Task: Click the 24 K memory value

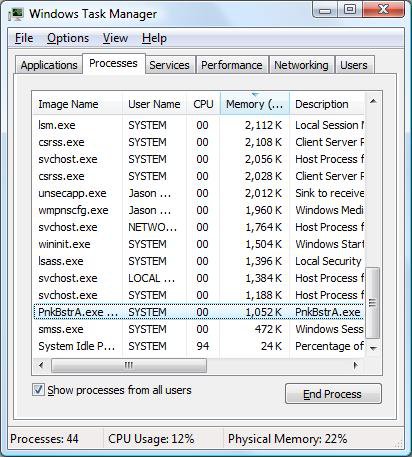Action: [271, 346]
